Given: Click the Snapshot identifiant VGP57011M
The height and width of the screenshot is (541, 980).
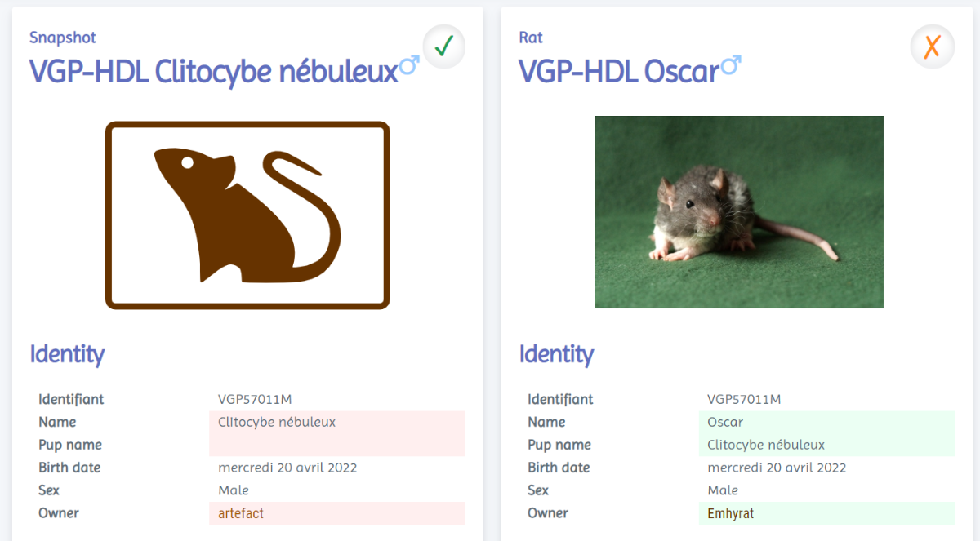Looking at the screenshot, I should (x=255, y=399).
